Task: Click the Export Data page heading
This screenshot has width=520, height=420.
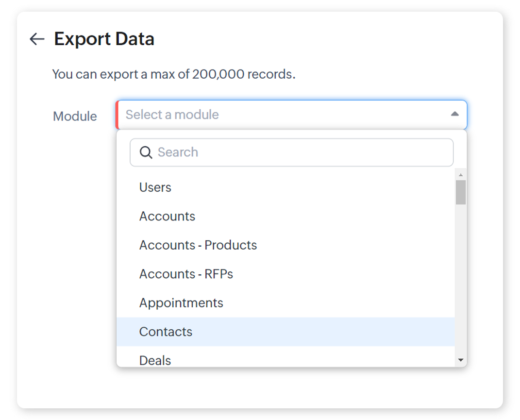Action: (104, 39)
